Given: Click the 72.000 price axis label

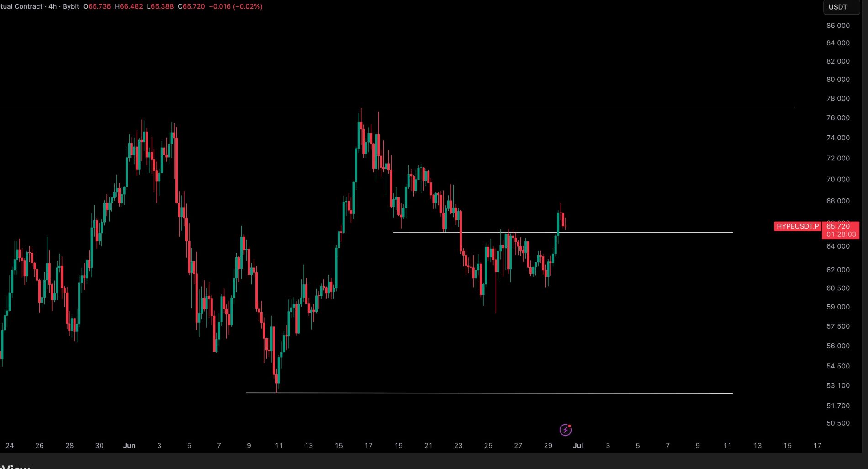Looking at the screenshot, I should [838, 158].
